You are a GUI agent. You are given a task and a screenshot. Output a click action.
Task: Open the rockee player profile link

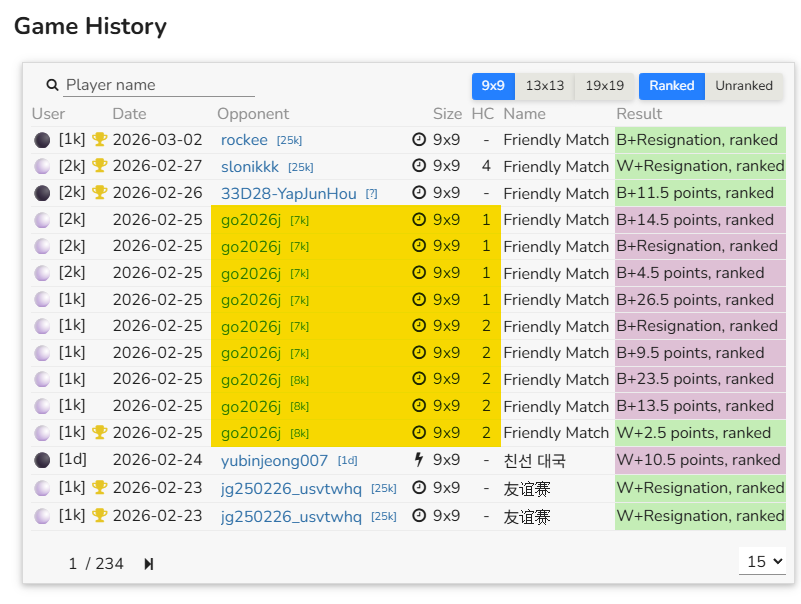244,140
